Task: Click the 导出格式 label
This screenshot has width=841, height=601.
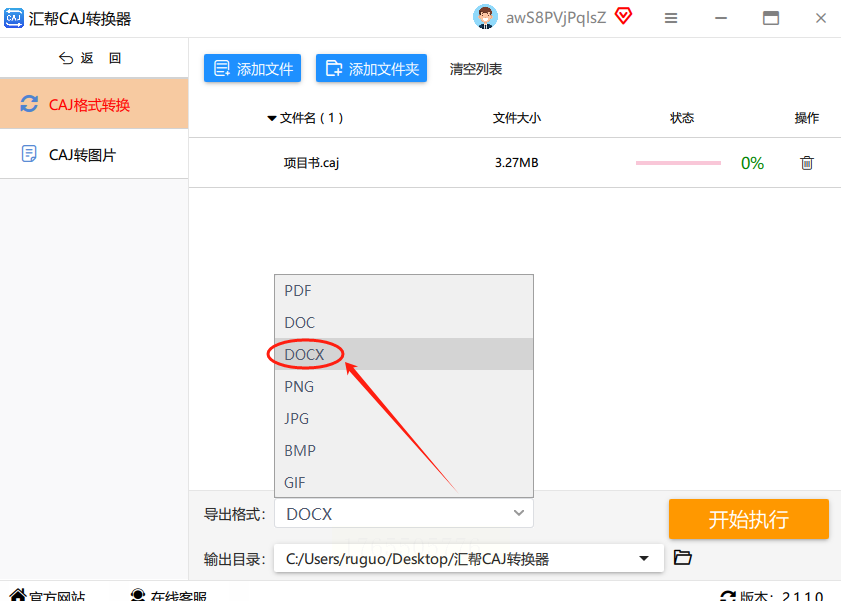Action: pyautogui.click(x=234, y=515)
